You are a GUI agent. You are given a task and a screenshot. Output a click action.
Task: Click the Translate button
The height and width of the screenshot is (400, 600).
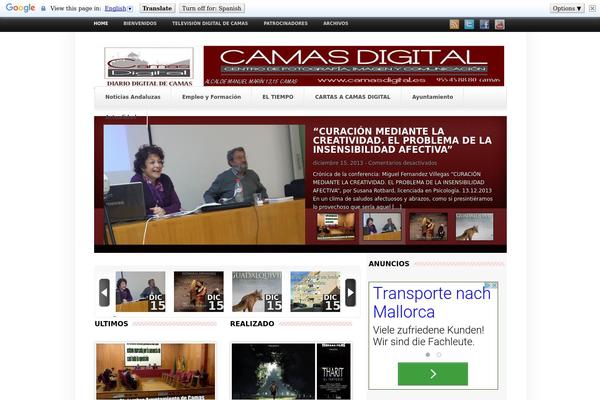[157, 8]
